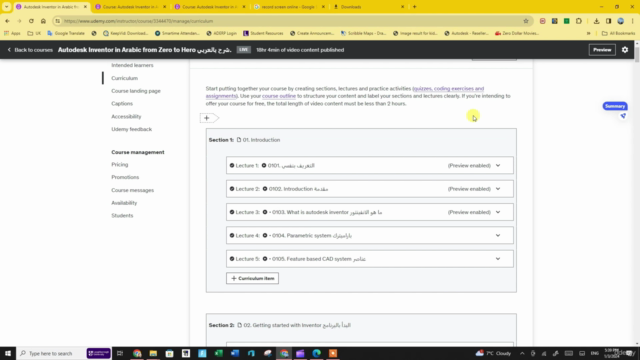
Task: Expand the Lecture 5 Feature based CAD chevron
Action: pos(498,259)
